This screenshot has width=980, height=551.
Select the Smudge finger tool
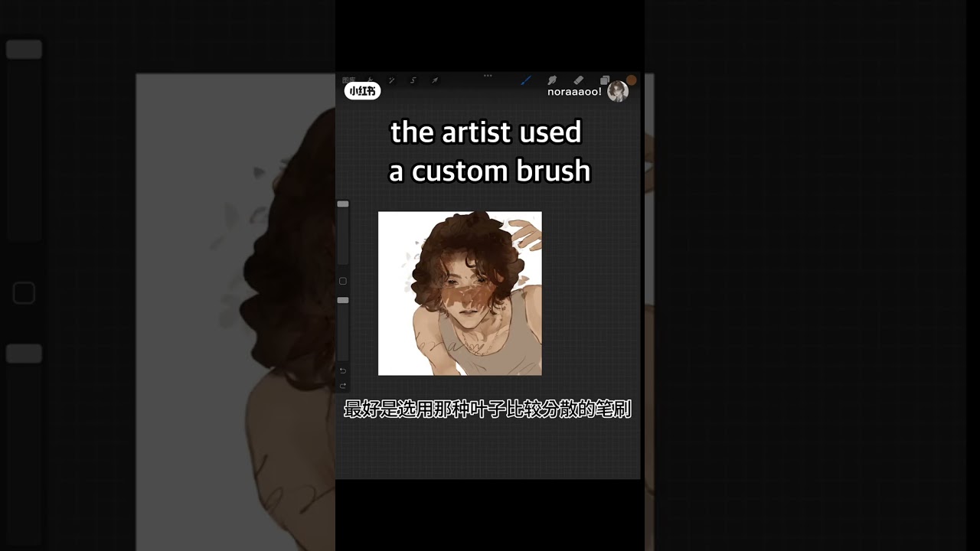[x=552, y=80]
